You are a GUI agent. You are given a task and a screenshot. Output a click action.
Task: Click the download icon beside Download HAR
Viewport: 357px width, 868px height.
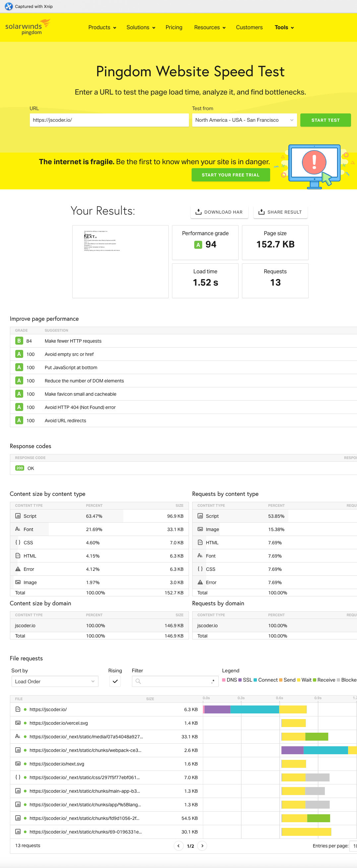pos(198,212)
